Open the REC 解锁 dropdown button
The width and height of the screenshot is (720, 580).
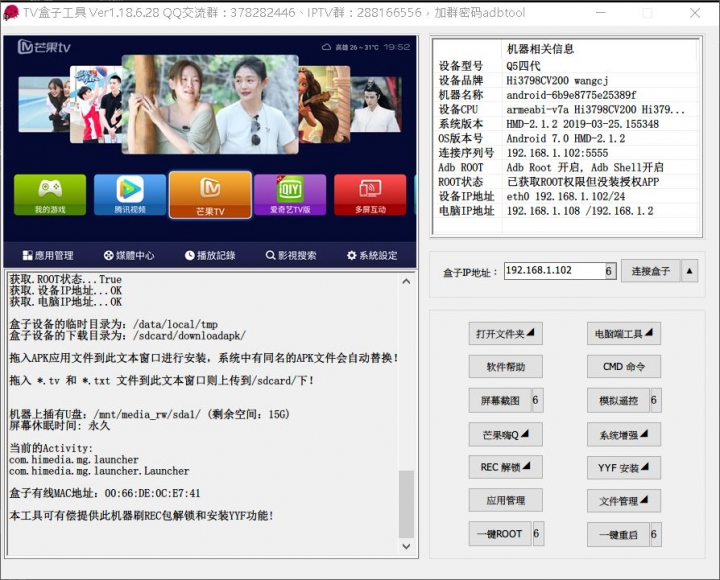(505, 467)
